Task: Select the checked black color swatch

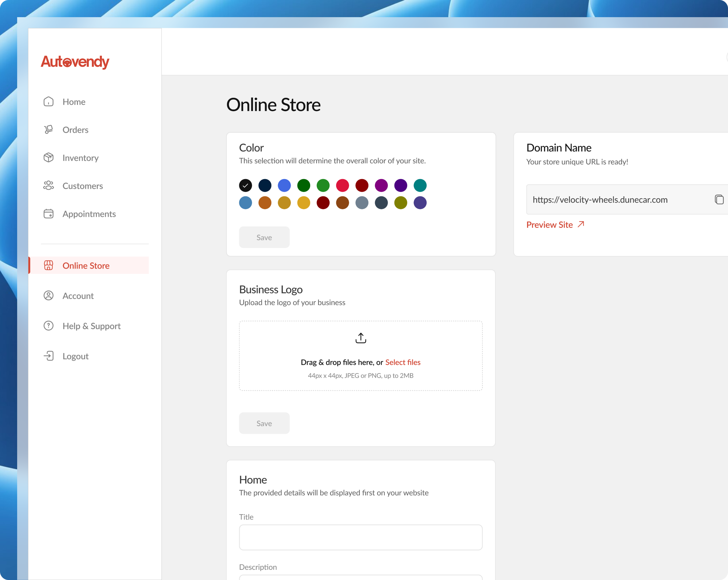Action: (x=246, y=185)
